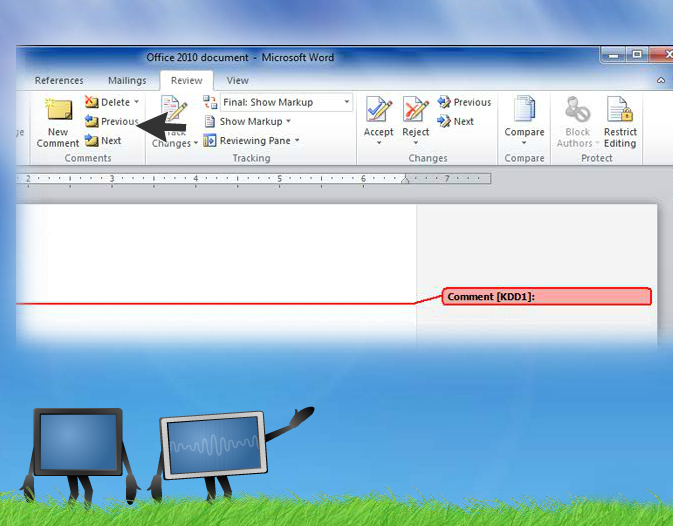This screenshot has height=526, width=673.
Task: Go to Previous comment in Comments group
Action: click(x=112, y=122)
